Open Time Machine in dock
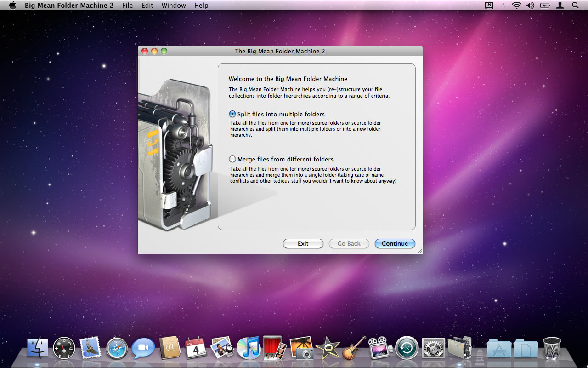The width and height of the screenshot is (588, 368). click(407, 348)
